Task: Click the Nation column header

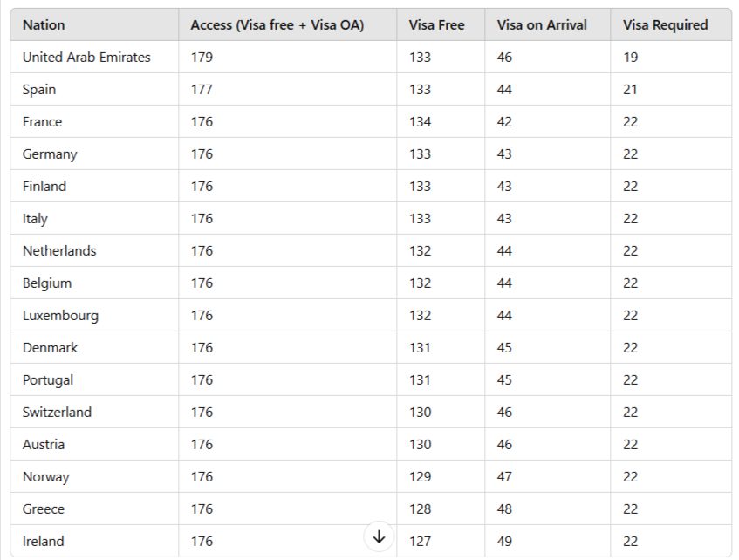Action: click(x=44, y=24)
